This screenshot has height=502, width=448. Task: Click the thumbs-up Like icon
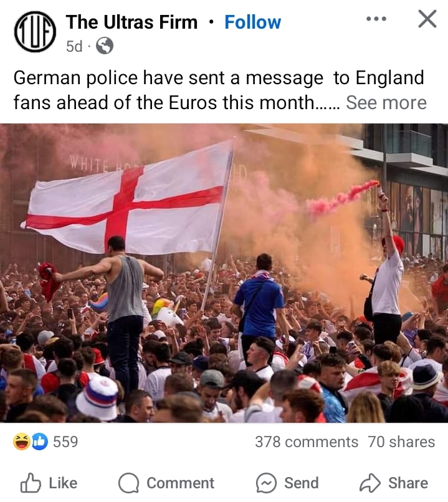(x=31, y=483)
